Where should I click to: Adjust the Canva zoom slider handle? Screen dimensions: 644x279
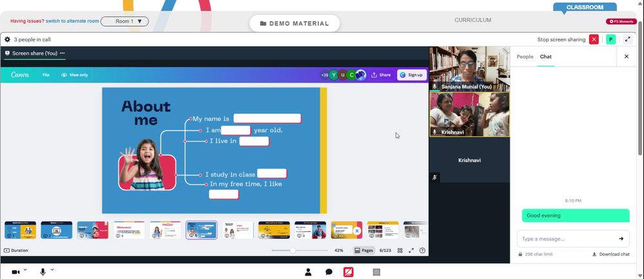click(x=293, y=250)
